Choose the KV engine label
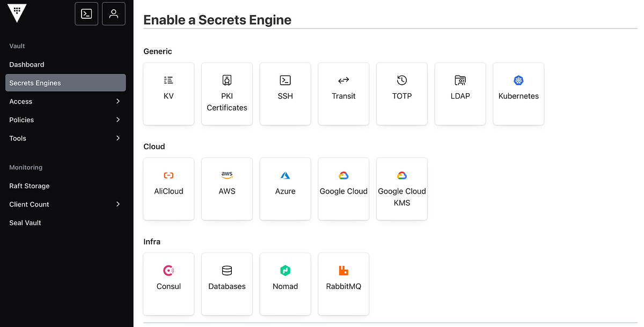This screenshot has height=327, width=644. (169, 96)
